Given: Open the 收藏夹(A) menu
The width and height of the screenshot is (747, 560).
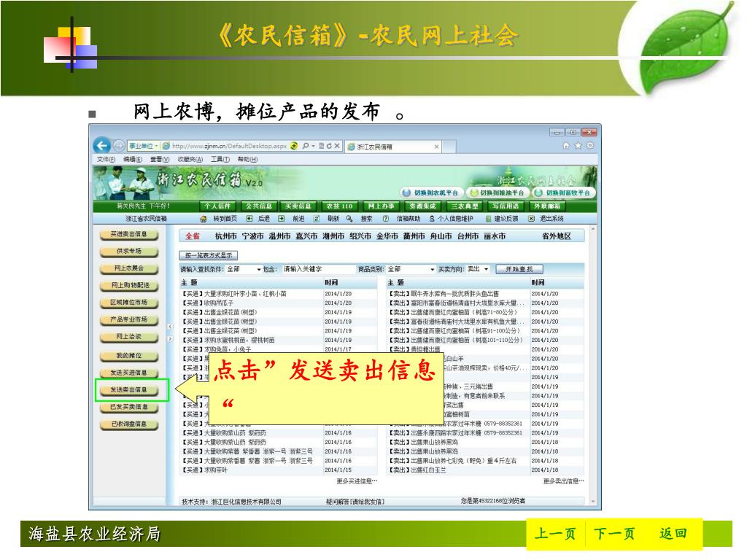Looking at the screenshot, I should pyautogui.click(x=190, y=160).
